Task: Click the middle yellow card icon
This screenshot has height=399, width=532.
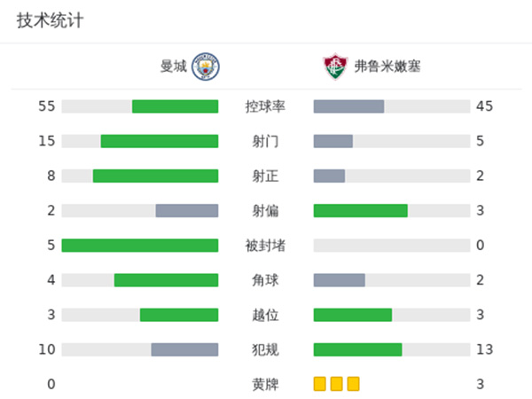Action: (336, 384)
